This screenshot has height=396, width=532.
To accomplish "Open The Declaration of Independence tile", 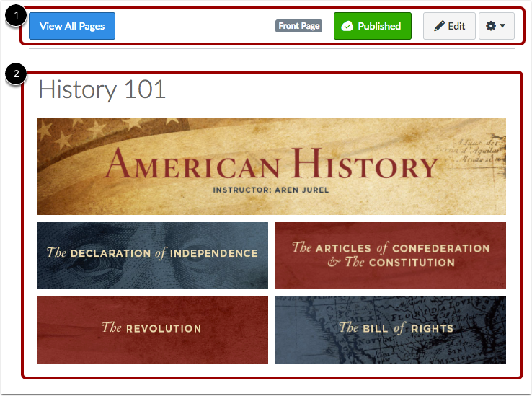I will 153,255.
